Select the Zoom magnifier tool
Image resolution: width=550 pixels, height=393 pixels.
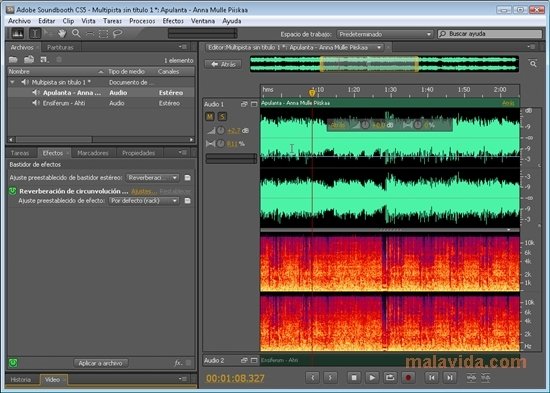point(76,34)
